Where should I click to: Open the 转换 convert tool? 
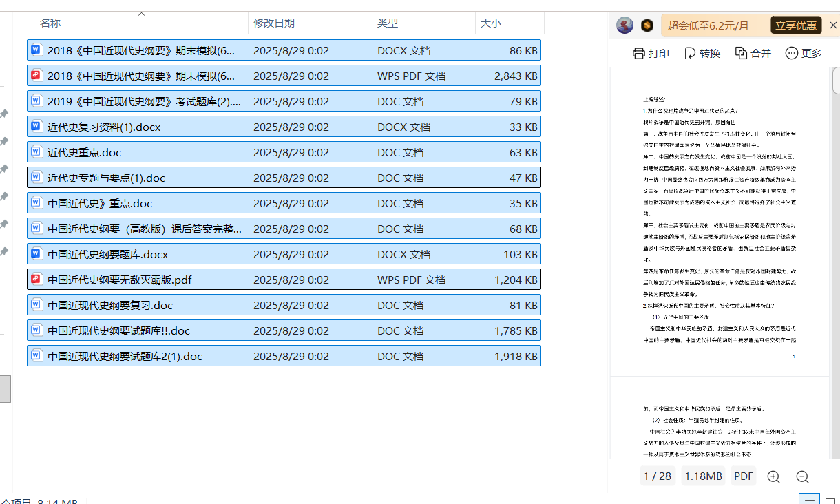(701, 52)
